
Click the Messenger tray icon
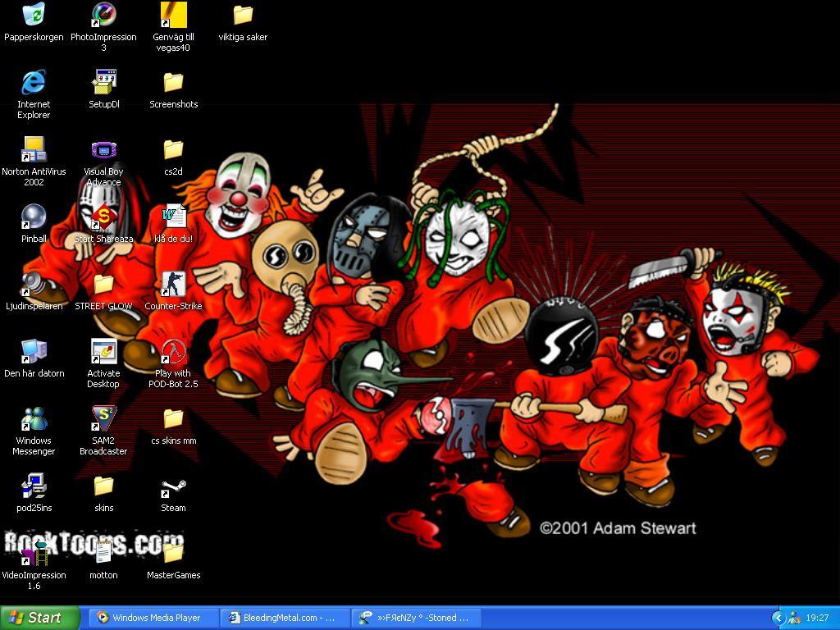794,619
